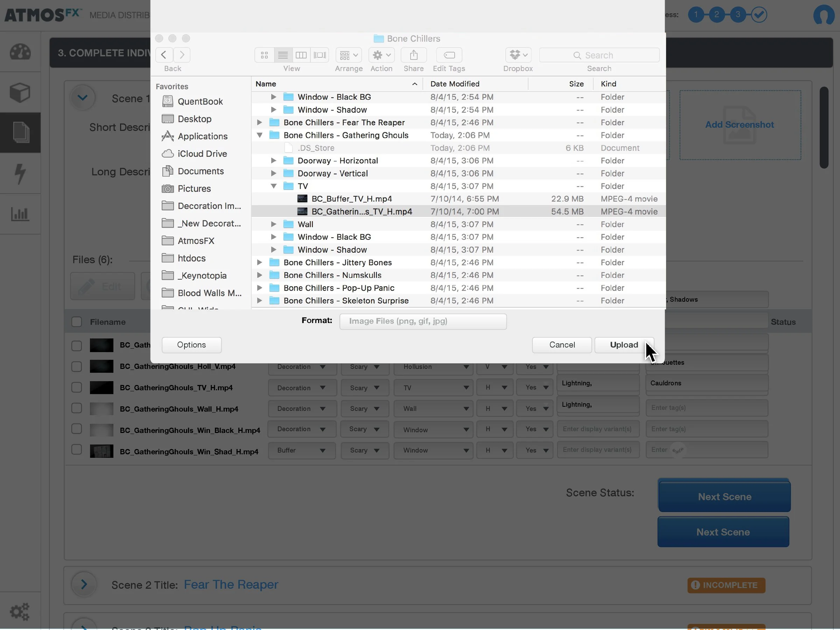Open the lightning bolt icon in sidebar
Screen dimensions: 840x630
(x=20, y=174)
